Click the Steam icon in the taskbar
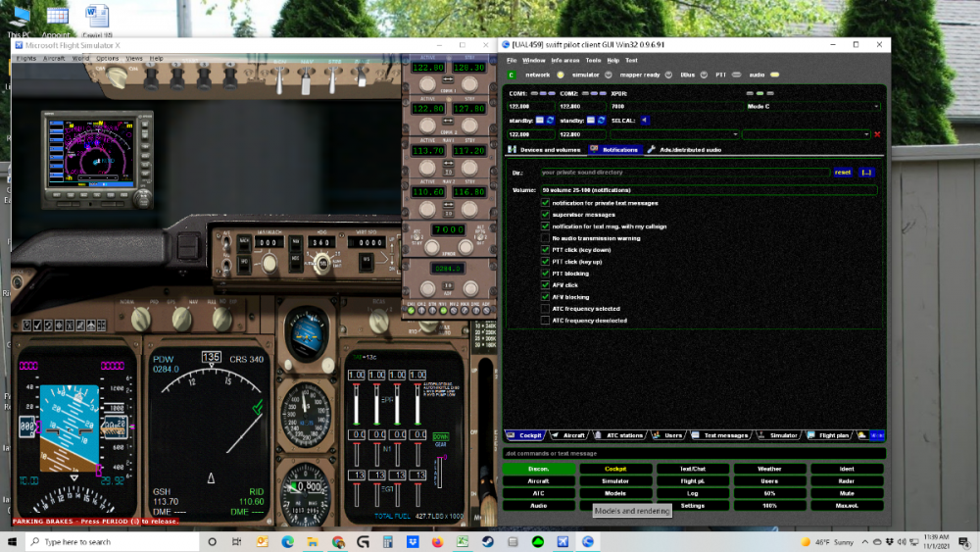 click(487, 541)
